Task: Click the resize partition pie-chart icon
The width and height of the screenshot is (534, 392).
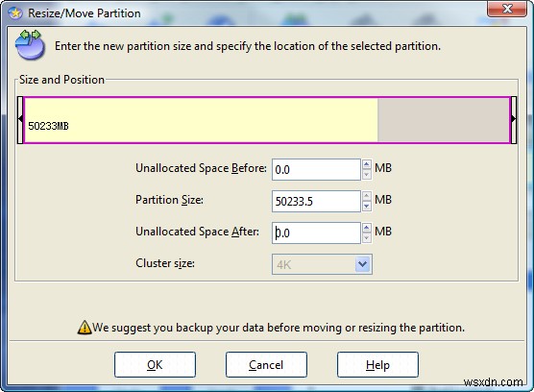Action: click(x=30, y=45)
